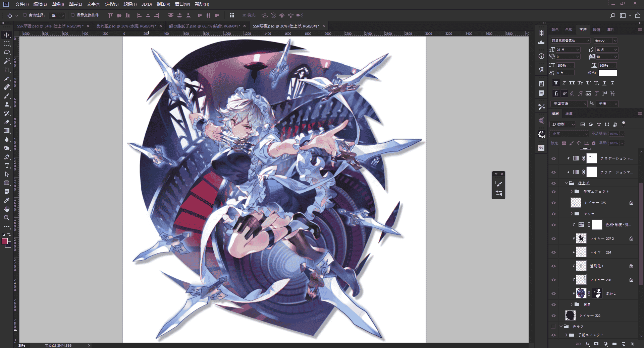
Task: Click the foreground color swatch
Action: click(x=5, y=241)
